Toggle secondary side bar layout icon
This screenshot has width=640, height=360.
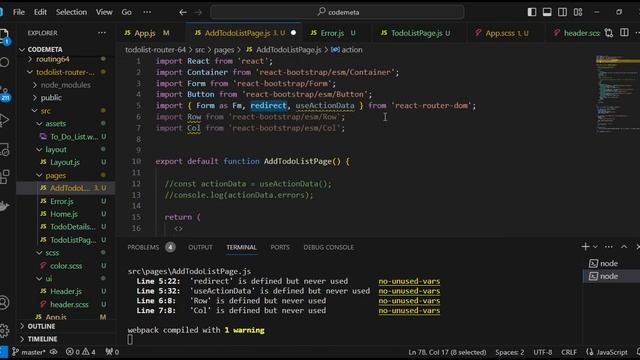click(562, 12)
